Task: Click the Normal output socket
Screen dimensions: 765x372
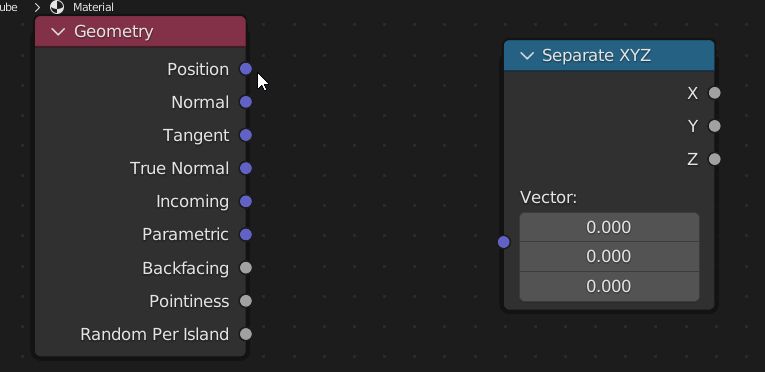Action: 246,102
